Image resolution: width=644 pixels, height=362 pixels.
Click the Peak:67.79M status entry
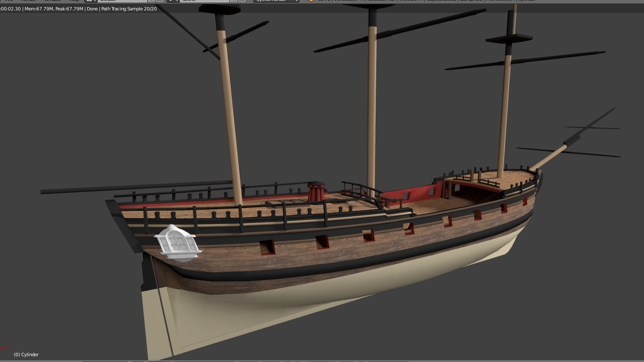[x=69, y=9]
